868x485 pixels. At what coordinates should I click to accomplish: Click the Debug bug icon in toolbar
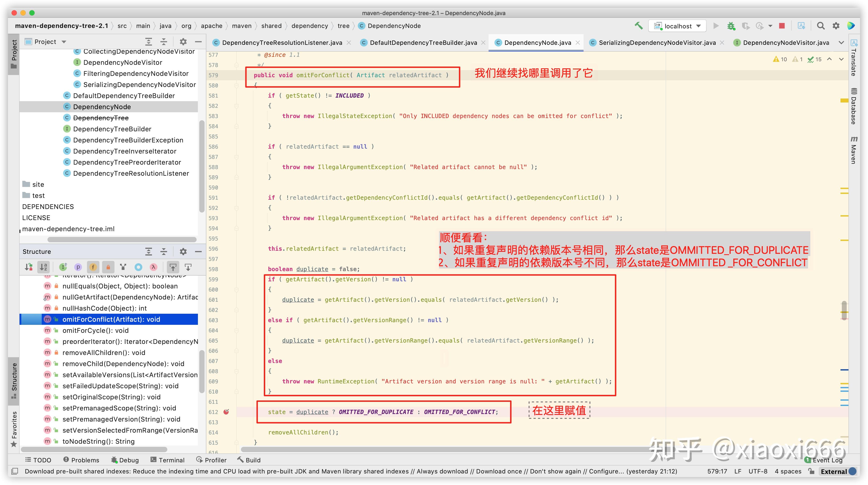pos(731,26)
